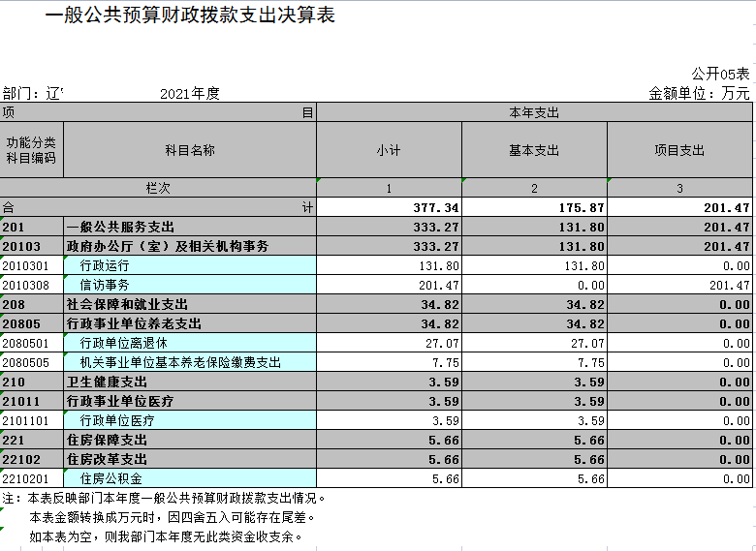The width and height of the screenshot is (756, 551).
Task: Click the 2021年度 cell
Action: [x=190, y=93]
